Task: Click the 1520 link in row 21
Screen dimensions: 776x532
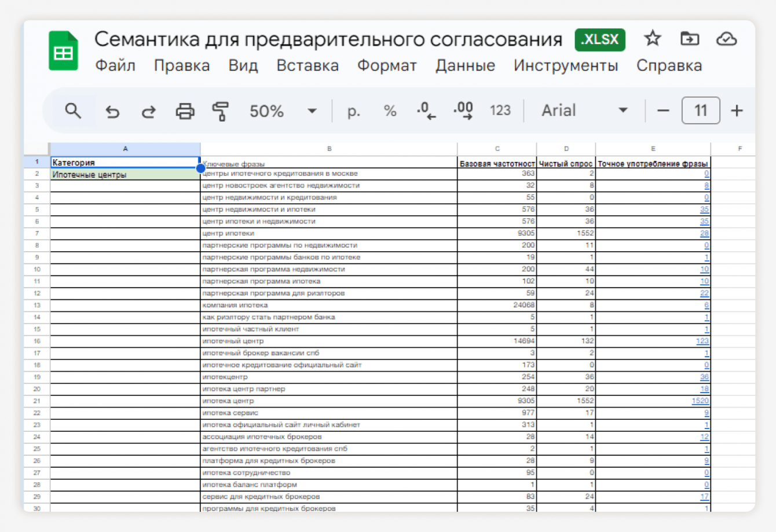Action: point(700,401)
